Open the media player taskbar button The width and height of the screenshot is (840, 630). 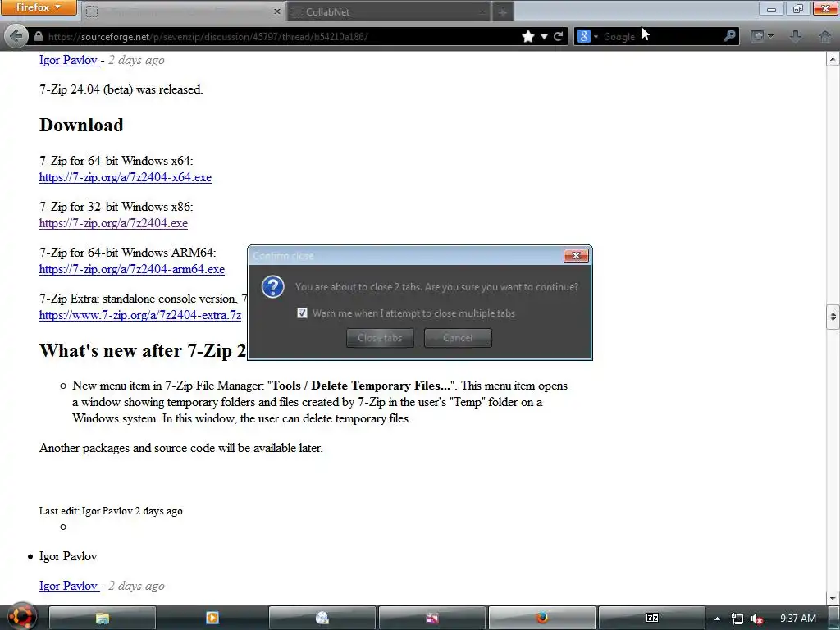212,619
